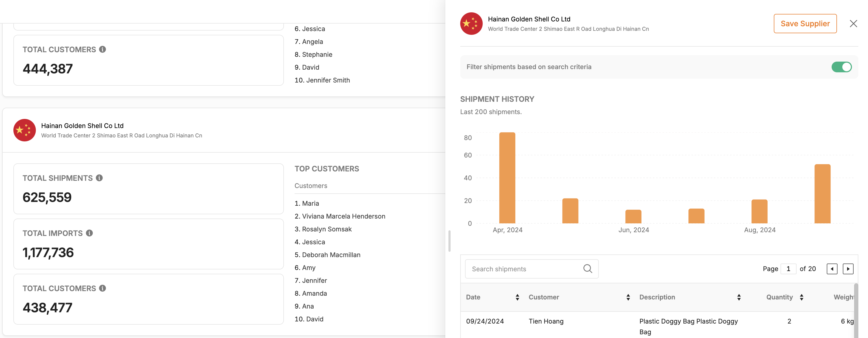Image resolution: width=868 pixels, height=338 pixels.
Task: Click the Quantity column header
Action: 779,297
